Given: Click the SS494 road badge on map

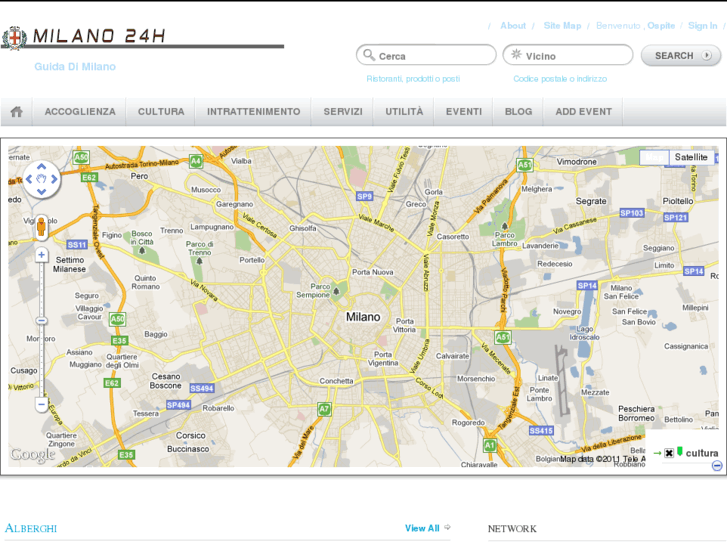Looking at the screenshot, I should pos(202,388).
